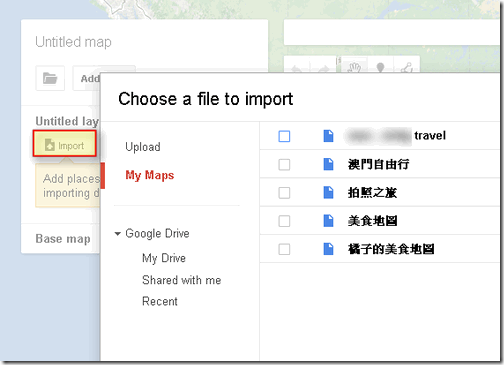Click the file icon of 澳門自由行
The height and width of the screenshot is (365, 504).
click(x=328, y=164)
